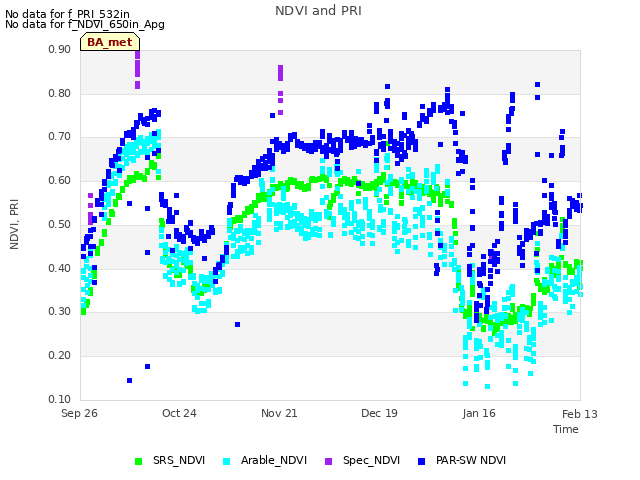The image size is (640, 480).
Task: Click the purple Spec_NDVI legend swatch
Action: pyautogui.click(x=328, y=461)
